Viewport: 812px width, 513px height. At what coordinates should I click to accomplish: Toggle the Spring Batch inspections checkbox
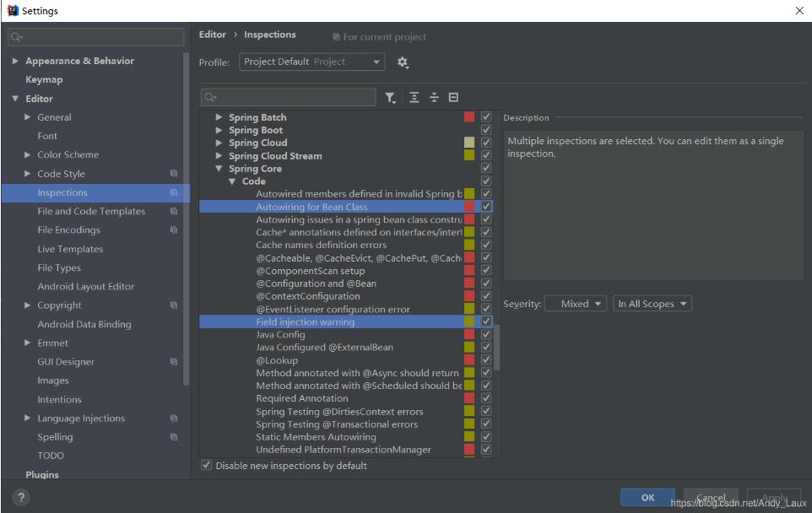pyautogui.click(x=486, y=117)
